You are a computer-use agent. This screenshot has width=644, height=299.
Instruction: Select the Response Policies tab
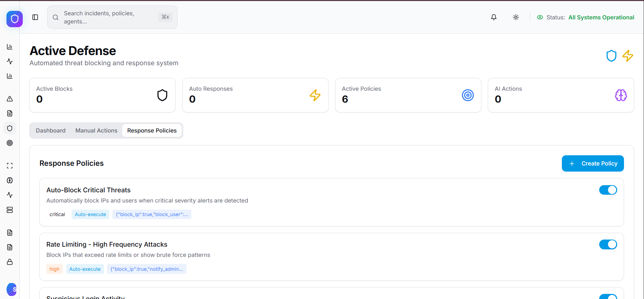152,130
